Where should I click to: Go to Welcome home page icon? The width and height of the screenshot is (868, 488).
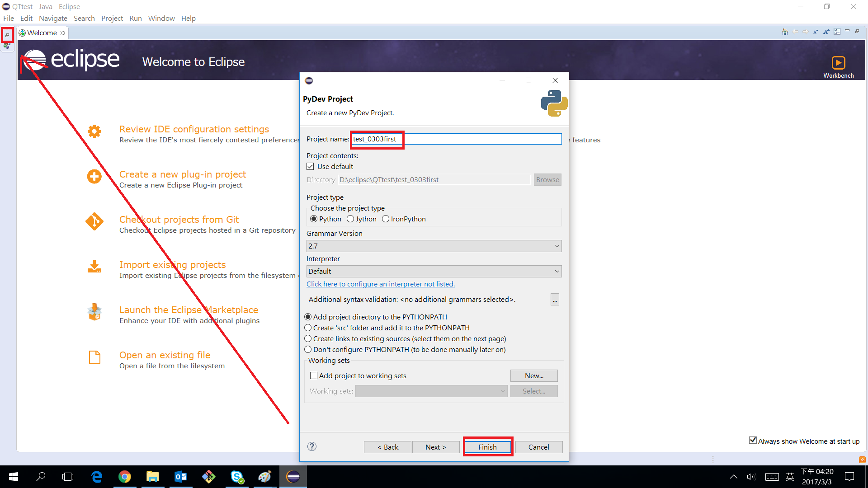(785, 32)
